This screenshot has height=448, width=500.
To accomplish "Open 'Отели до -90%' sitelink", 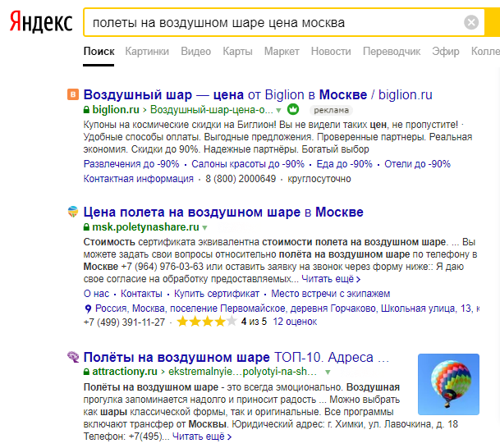I will (417, 164).
